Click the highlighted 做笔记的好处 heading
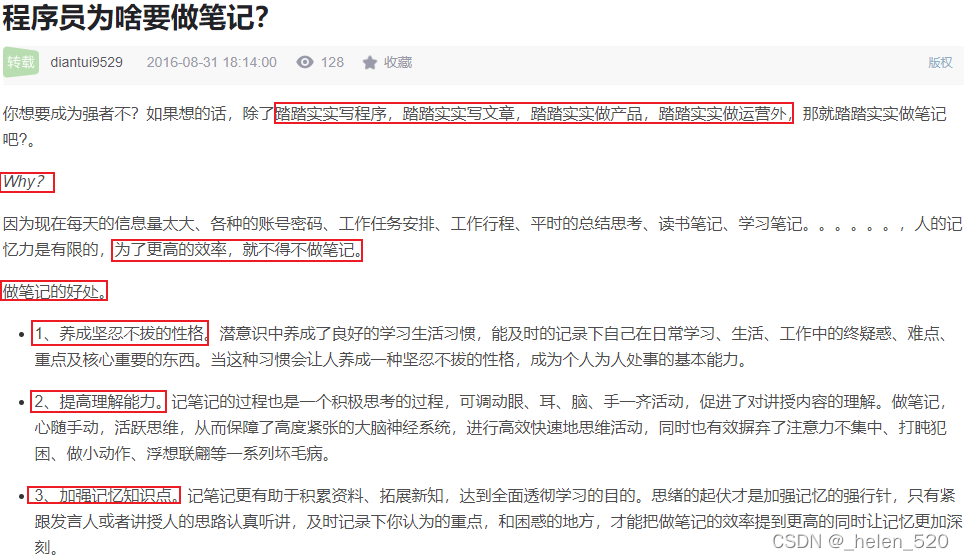Screen dimensions: 964x560 [x=53, y=291]
